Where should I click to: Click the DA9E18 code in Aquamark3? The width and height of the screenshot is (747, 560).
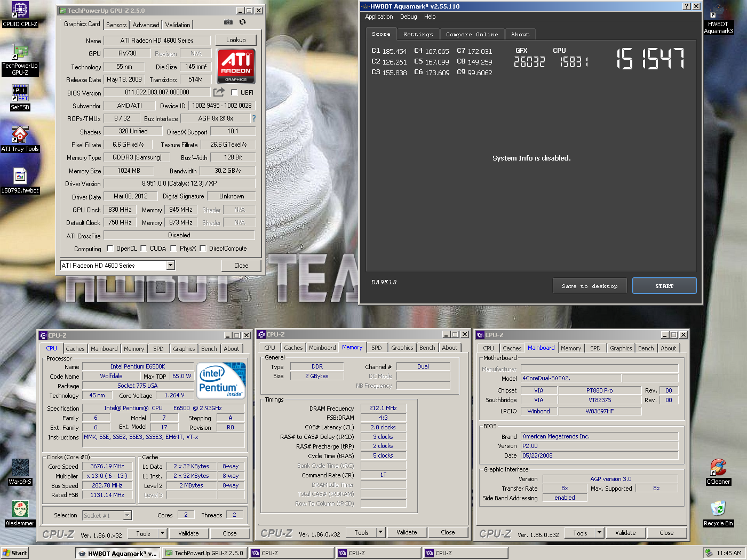pyautogui.click(x=384, y=282)
